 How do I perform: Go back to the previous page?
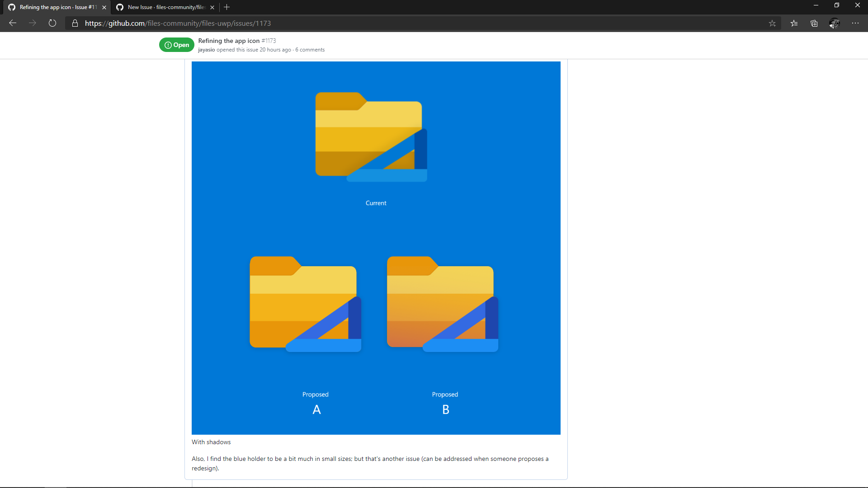coord(13,23)
